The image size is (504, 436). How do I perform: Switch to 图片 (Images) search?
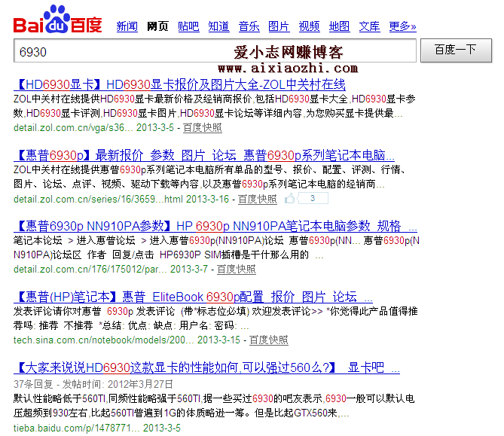(x=279, y=26)
